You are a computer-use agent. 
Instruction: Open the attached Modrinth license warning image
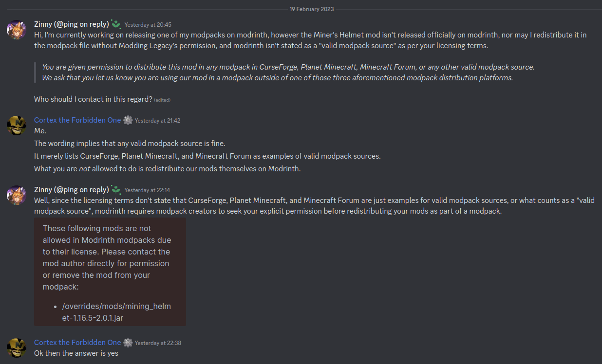coord(110,272)
